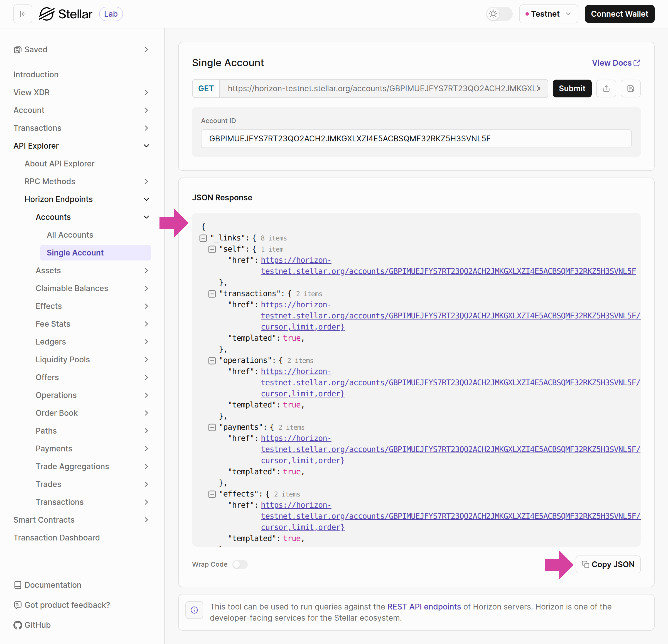Click the Copy JSON button

point(608,564)
